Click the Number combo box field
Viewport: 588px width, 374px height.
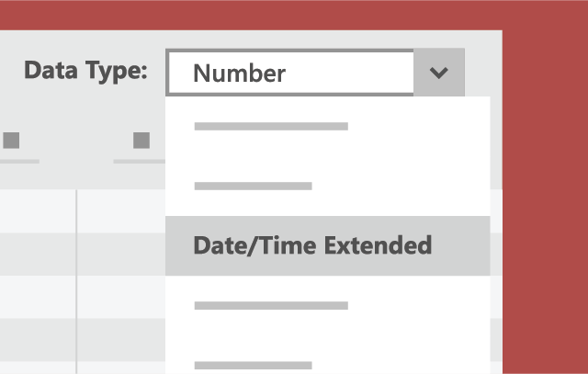[290, 73]
